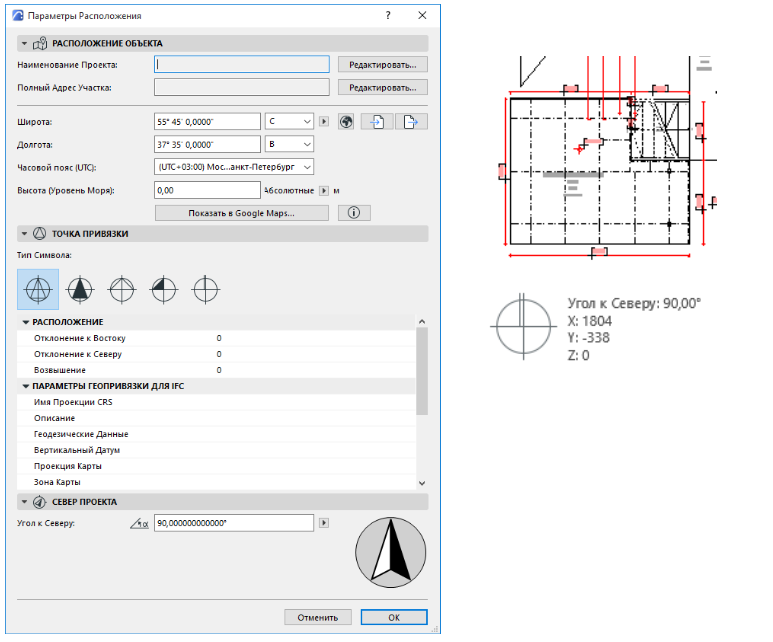The height and width of the screenshot is (642, 773).
Task: Click the arrow button right of north angle field
Action: (323, 523)
